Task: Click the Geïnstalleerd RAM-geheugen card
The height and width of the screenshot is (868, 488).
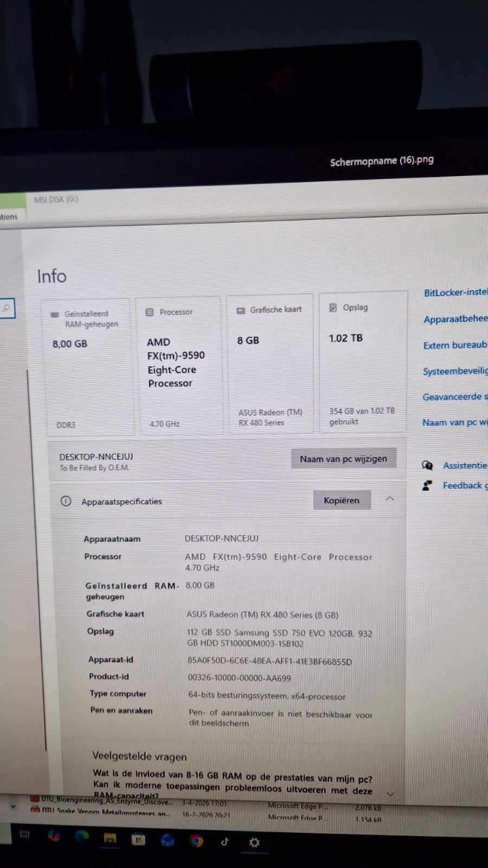Action: pyautogui.click(x=87, y=366)
